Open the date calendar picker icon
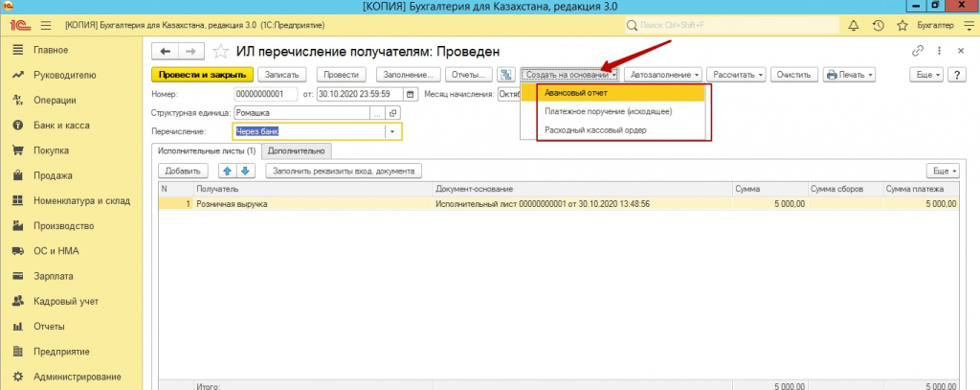The height and width of the screenshot is (390, 980). (410, 95)
